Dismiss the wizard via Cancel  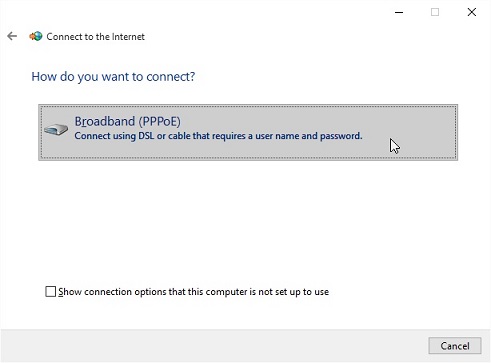pyautogui.click(x=455, y=346)
